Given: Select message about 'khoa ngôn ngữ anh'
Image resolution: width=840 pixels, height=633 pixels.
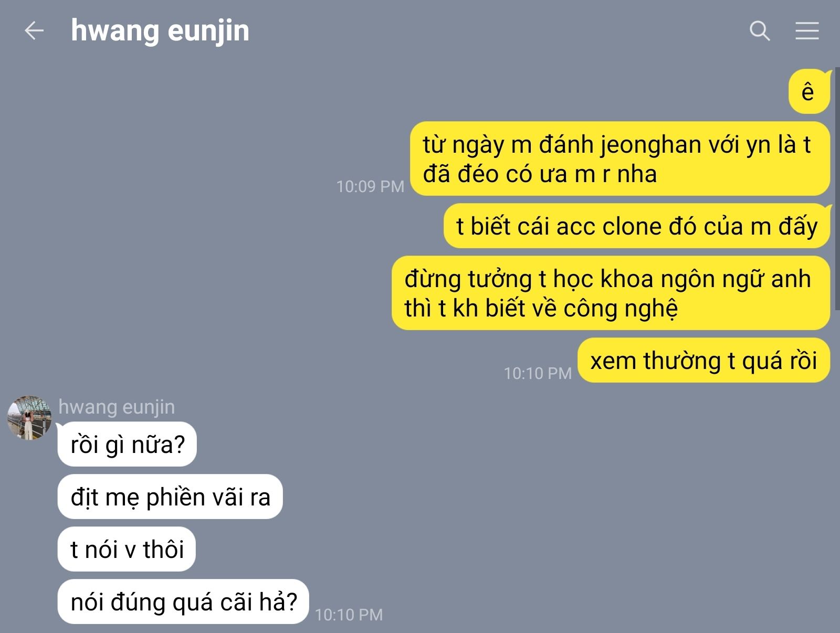Looking at the screenshot, I should tap(611, 293).
